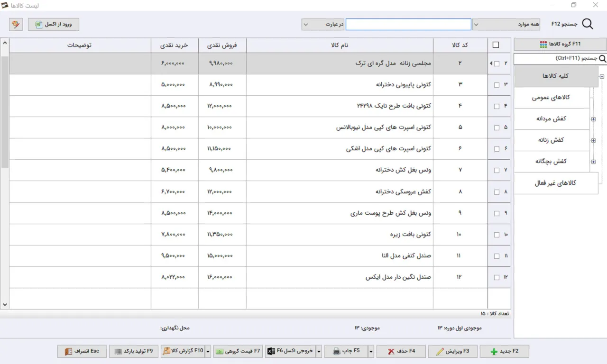Expand the کفش زنانه tree node
Viewport: 607px width, 364px height.
pos(593,141)
